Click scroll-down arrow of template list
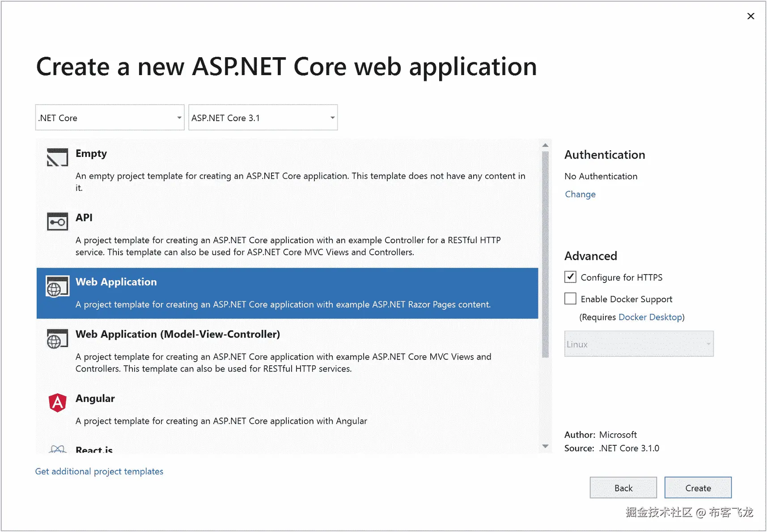Image resolution: width=767 pixels, height=532 pixels. tap(545, 446)
